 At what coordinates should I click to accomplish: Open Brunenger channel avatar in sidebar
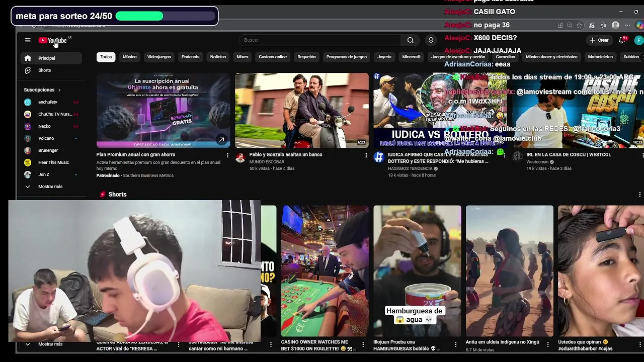coord(28,150)
